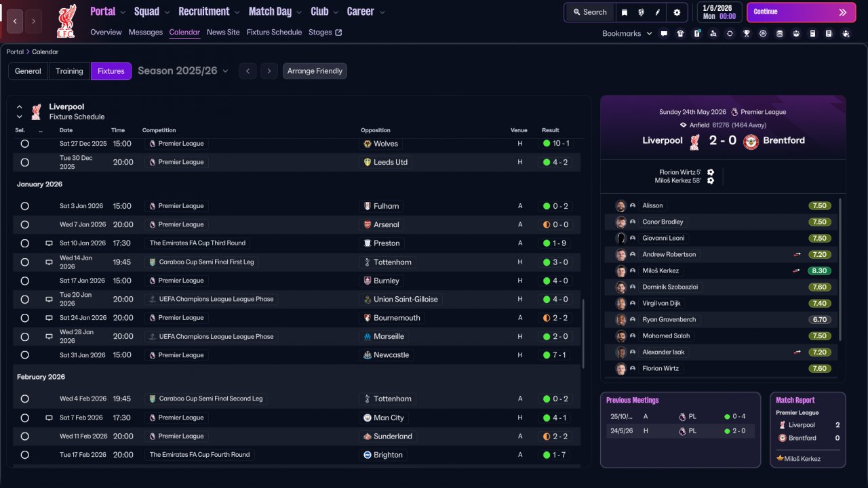
Task: Select the 25/10 previous meeting row
Action: (680, 417)
